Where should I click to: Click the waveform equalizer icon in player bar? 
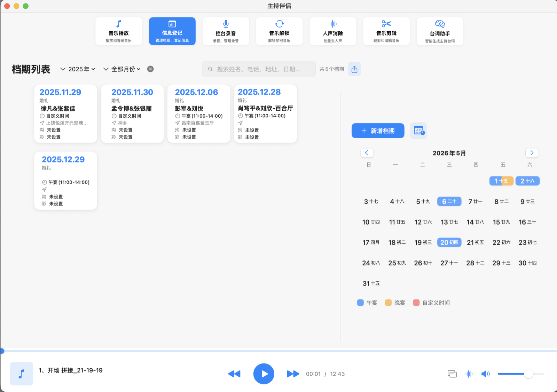tap(469, 374)
